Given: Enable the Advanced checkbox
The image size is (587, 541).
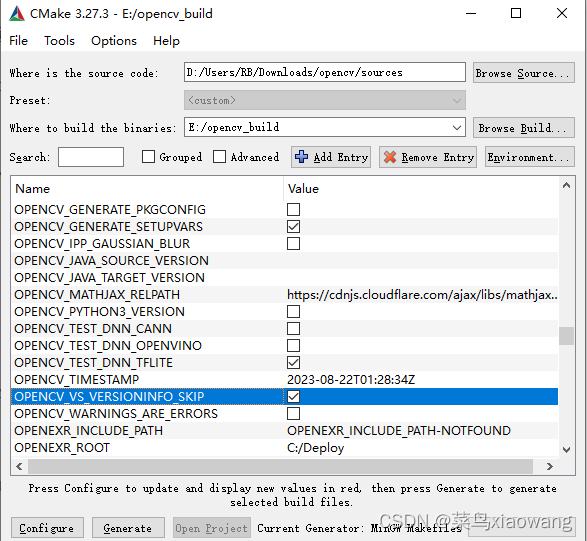Looking at the screenshot, I should click(219, 157).
